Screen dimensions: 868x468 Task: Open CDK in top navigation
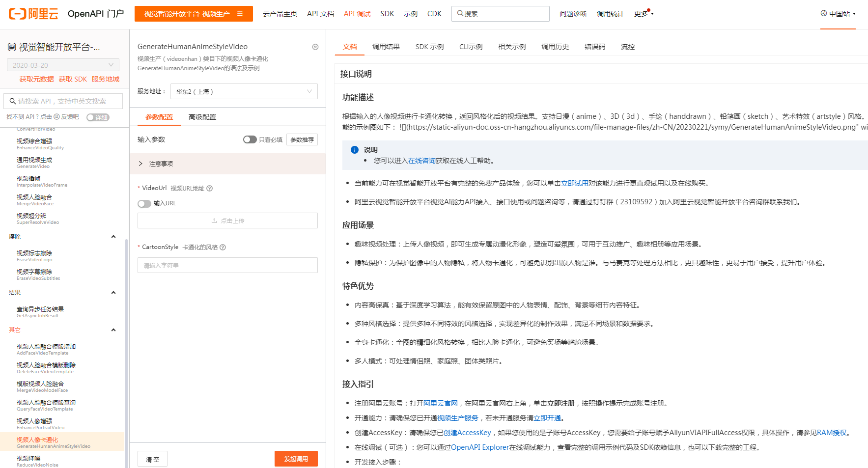(434, 14)
